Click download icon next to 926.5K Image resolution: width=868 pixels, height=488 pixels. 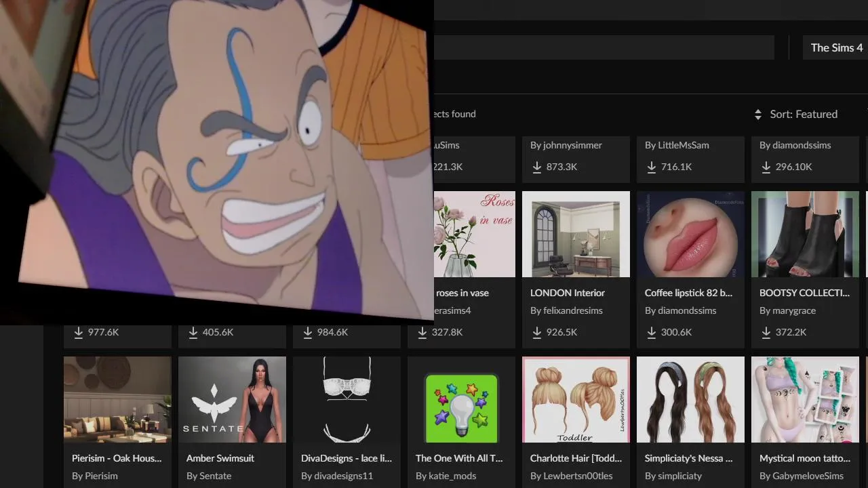coord(537,332)
